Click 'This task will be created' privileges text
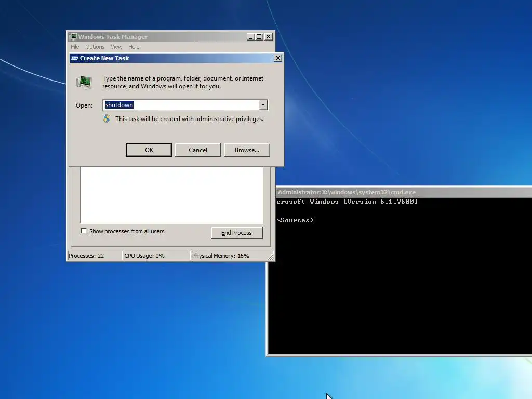Image resolution: width=532 pixels, height=399 pixels. (x=189, y=119)
